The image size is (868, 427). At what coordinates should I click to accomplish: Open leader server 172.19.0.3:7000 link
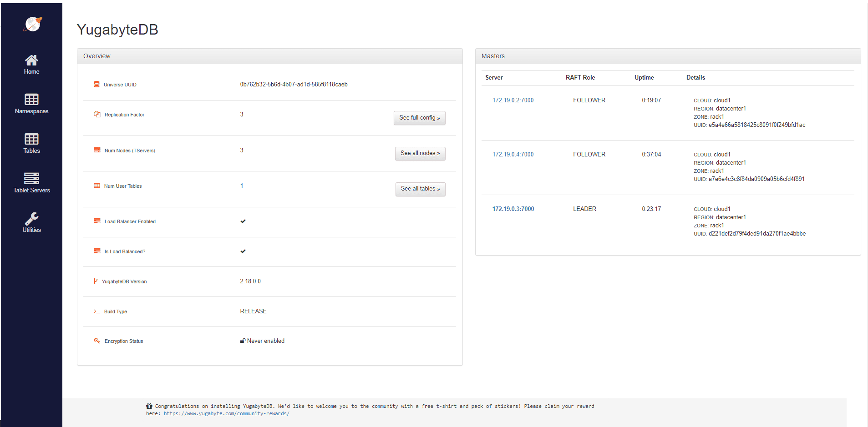point(513,209)
